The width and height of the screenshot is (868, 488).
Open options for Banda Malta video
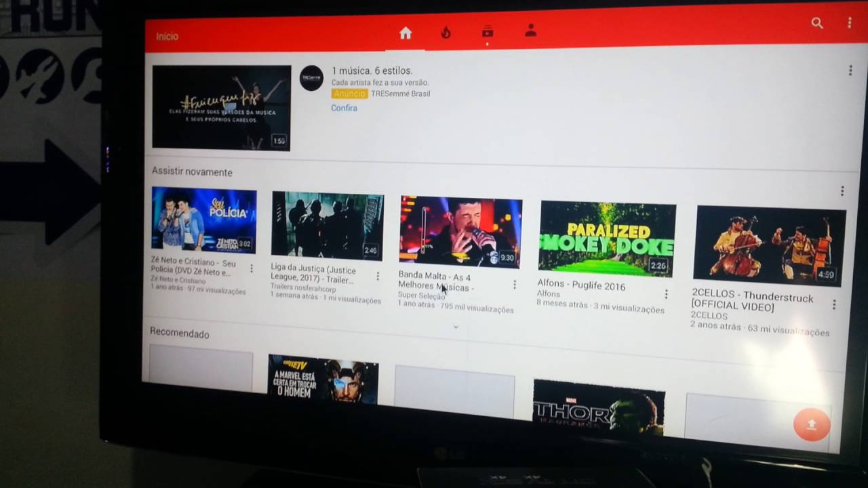[515, 285]
